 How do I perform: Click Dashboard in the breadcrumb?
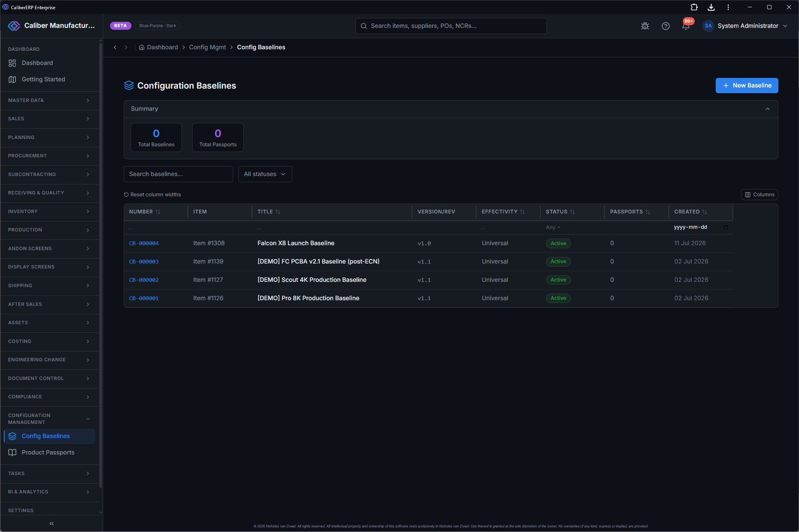162,47
